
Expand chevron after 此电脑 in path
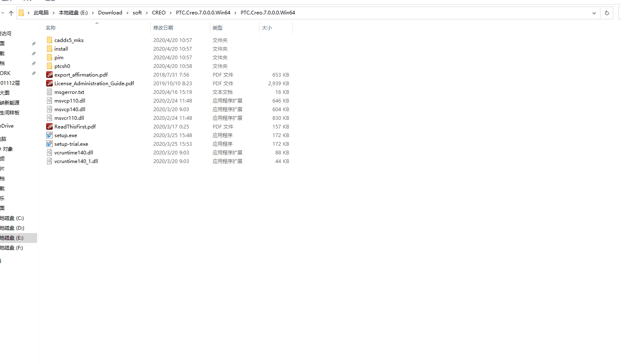tap(54, 13)
